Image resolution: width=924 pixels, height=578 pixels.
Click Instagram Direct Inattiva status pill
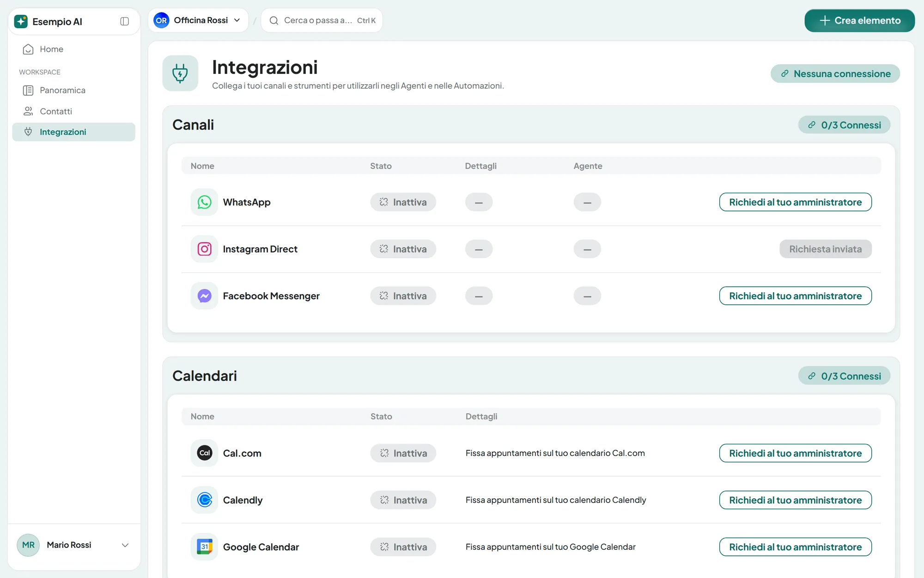403,249
